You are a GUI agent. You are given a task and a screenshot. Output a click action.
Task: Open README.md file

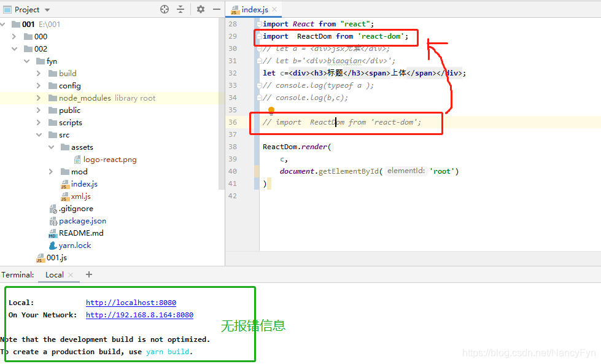point(81,233)
